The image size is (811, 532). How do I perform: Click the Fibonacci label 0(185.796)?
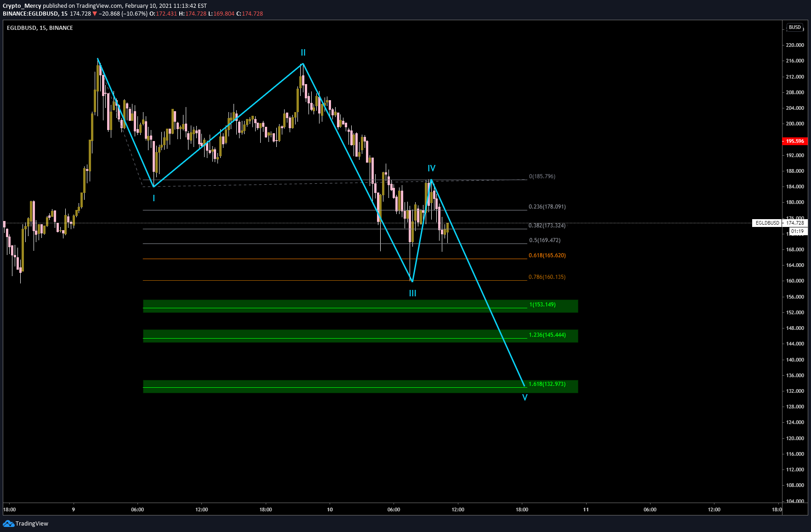[542, 176]
